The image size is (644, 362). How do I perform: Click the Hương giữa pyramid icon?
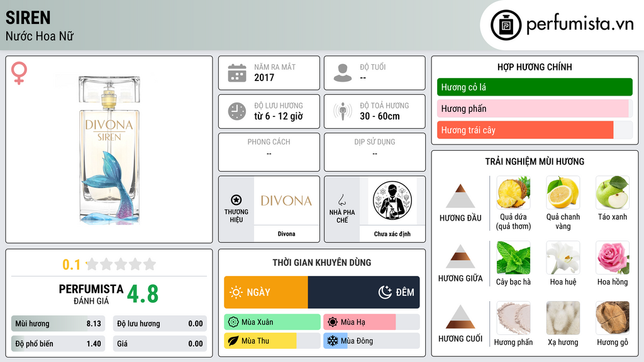tap(460, 256)
